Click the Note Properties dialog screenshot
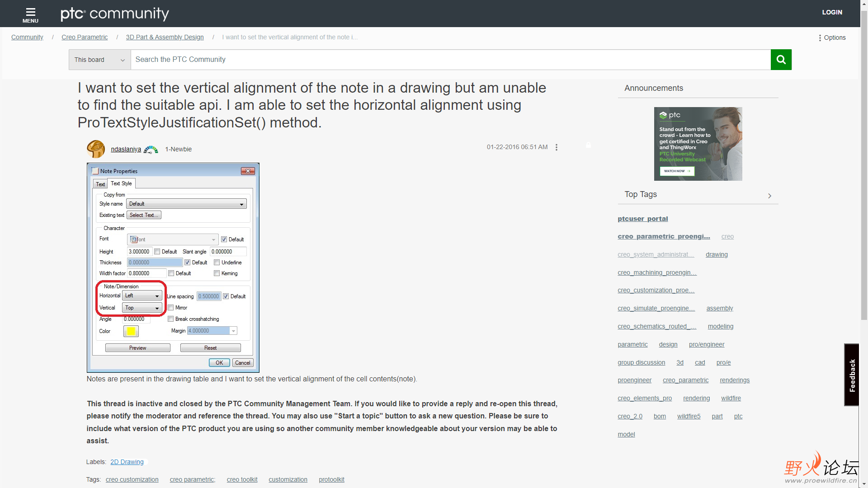This screenshot has height=488, width=868. [x=173, y=267]
